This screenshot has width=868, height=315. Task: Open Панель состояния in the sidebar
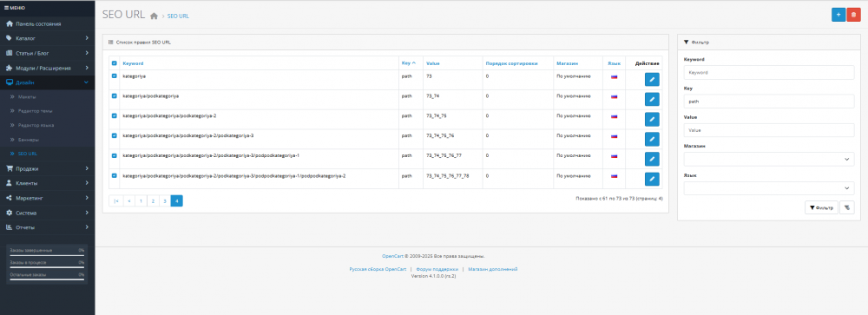[x=48, y=23]
